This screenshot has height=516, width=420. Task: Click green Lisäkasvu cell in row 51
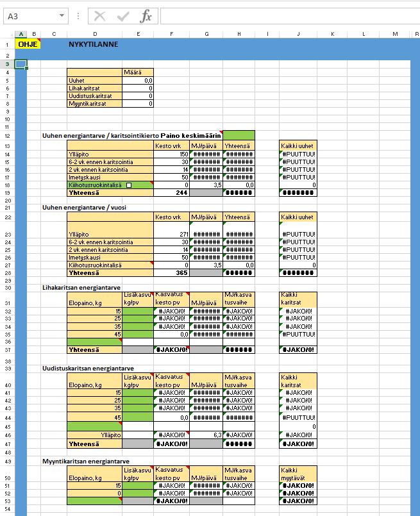coord(138,486)
